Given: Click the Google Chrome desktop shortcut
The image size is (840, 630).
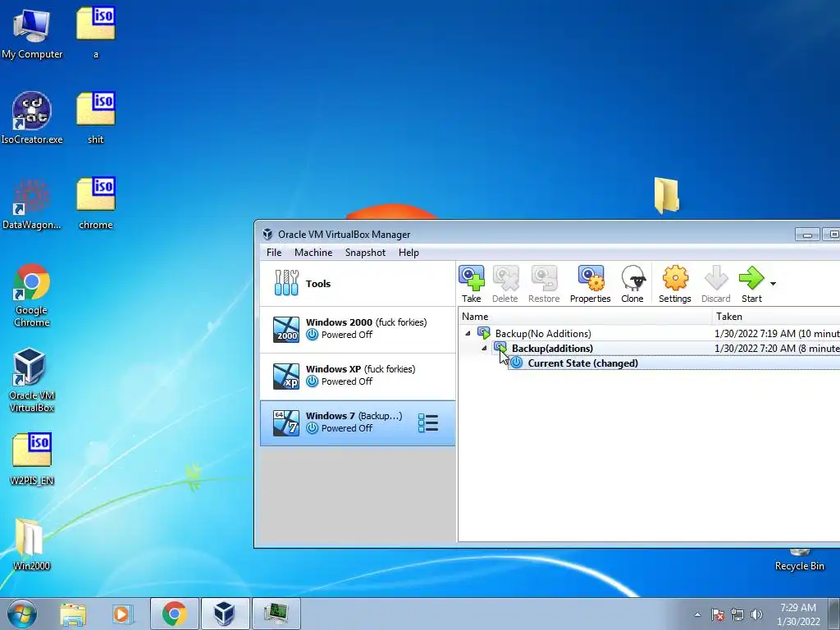Looking at the screenshot, I should [32, 295].
